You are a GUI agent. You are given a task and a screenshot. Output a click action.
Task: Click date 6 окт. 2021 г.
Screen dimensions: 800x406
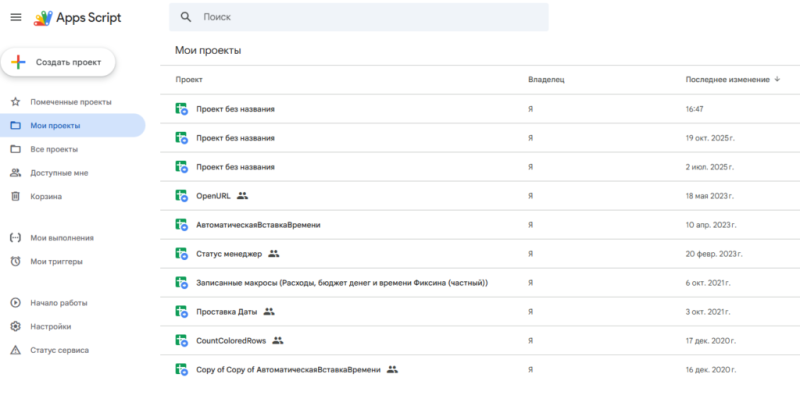tap(708, 283)
